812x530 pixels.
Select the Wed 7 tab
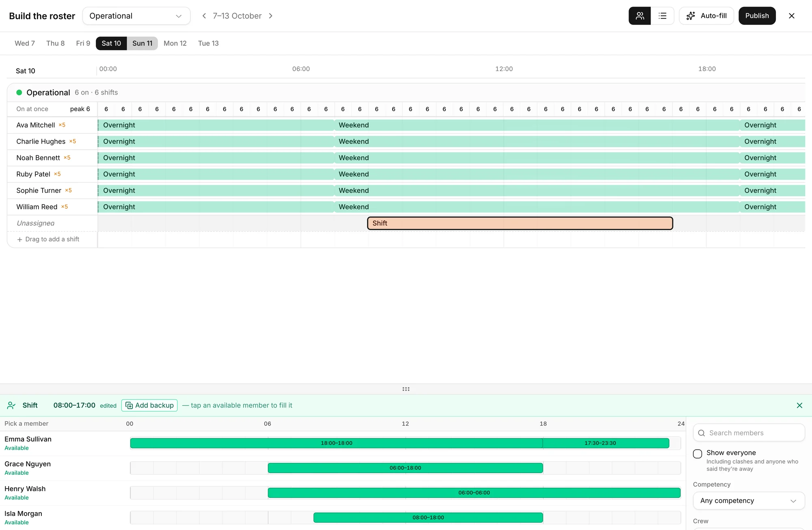25,43
